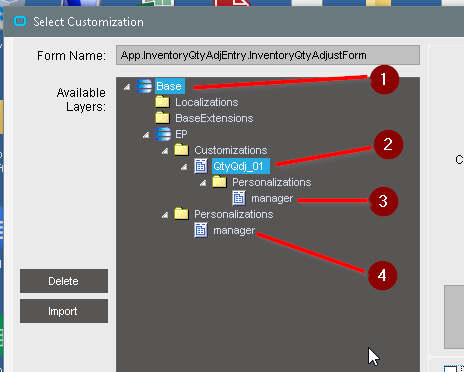The height and width of the screenshot is (372, 464).
Task: Click the QtyQdj_01 customization document icon
Action: click(201, 166)
